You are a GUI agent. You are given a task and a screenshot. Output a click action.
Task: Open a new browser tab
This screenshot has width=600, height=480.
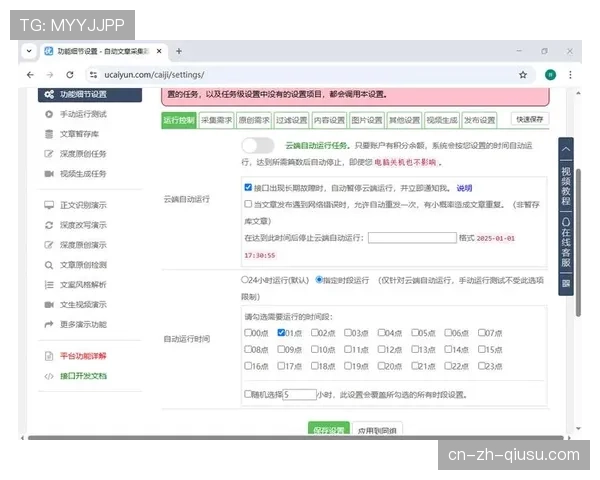click(x=179, y=51)
